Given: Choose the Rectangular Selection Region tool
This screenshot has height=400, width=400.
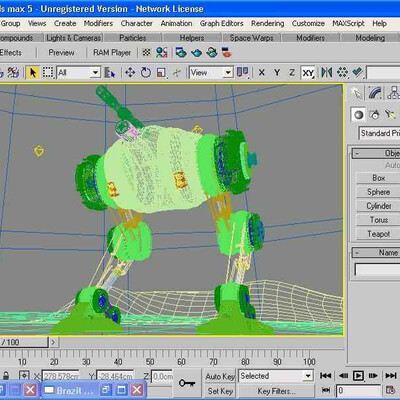Looking at the screenshot, I should (48, 72).
